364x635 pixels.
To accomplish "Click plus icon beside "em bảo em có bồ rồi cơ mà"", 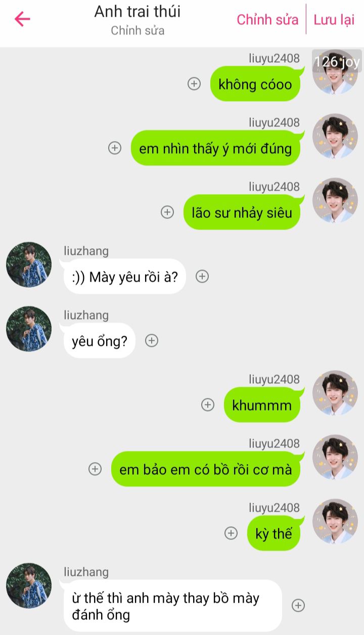I will [x=95, y=469].
